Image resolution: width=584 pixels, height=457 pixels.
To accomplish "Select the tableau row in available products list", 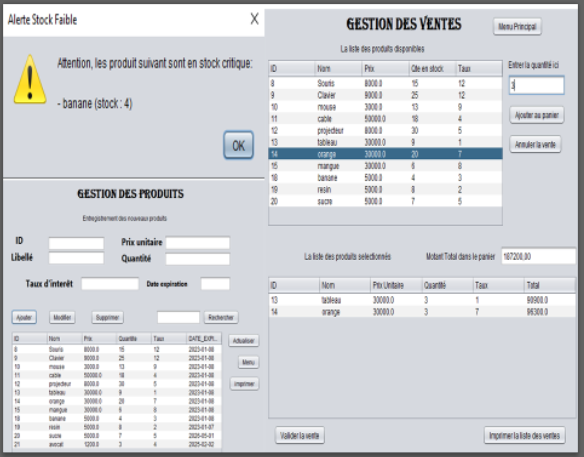I will tap(385, 142).
